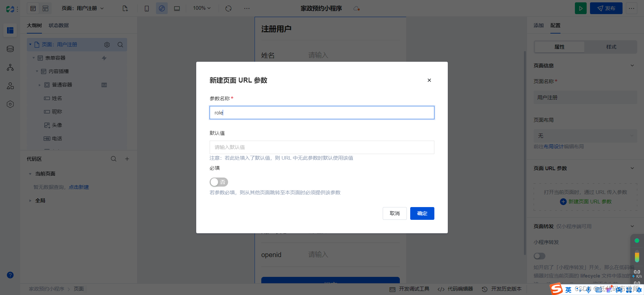This screenshot has width=644, height=295.
Task: Switch to desktop preview icon
Action: 177,8
